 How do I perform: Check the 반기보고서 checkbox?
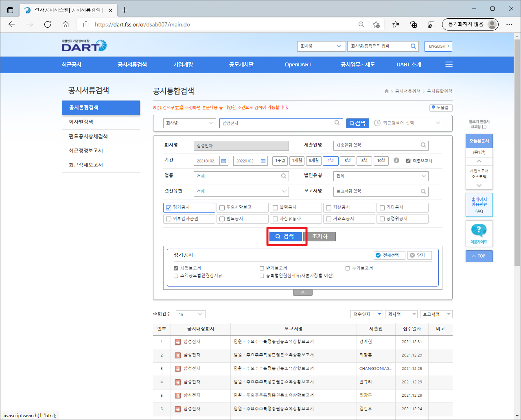(x=262, y=268)
